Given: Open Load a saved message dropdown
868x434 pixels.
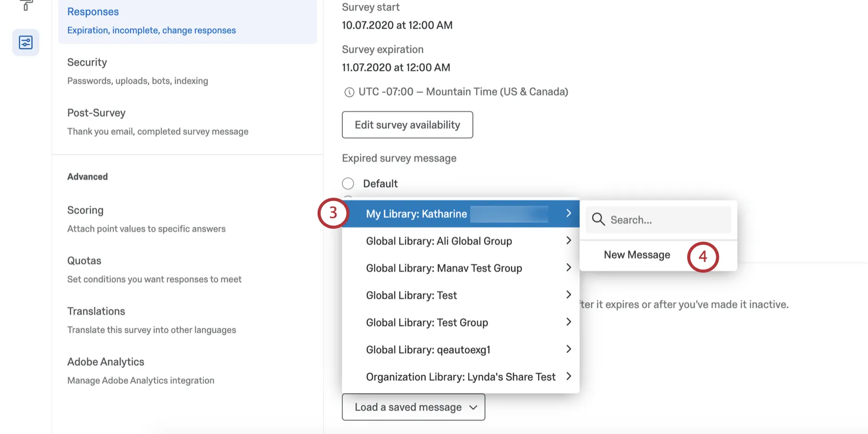Looking at the screenshot, I should pyautogui.click(x=413, y=407).
